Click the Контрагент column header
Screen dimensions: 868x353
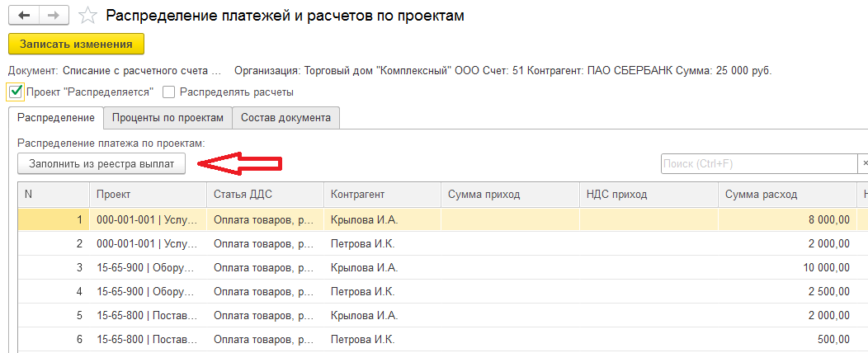pyautogui.click(x=381, y=195)
